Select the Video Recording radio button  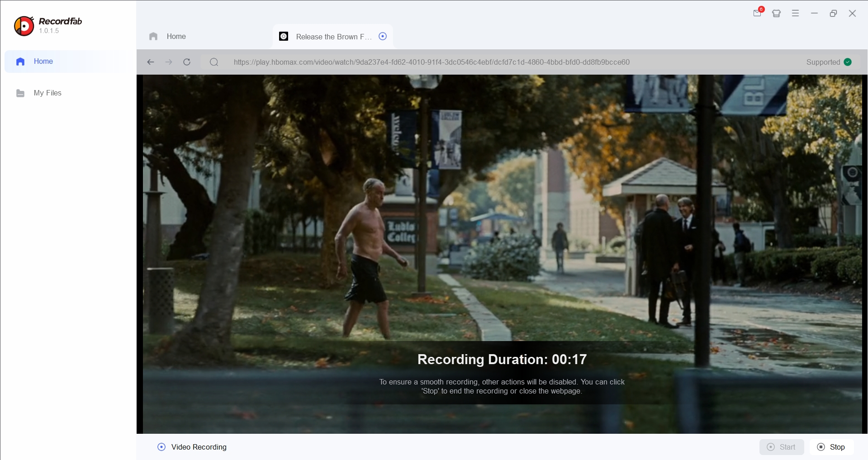pos(161,447)
